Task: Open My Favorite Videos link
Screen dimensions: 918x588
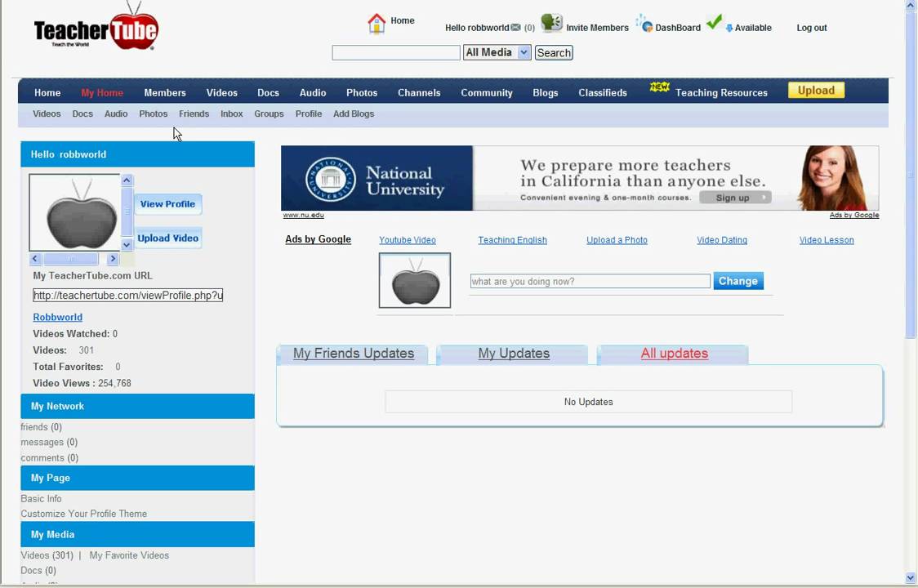Action: coord(129,555)
